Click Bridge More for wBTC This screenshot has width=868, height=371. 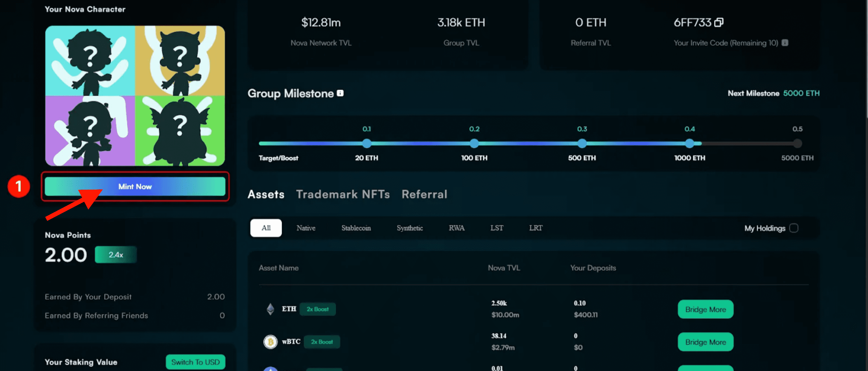click(x=705, y=342)
